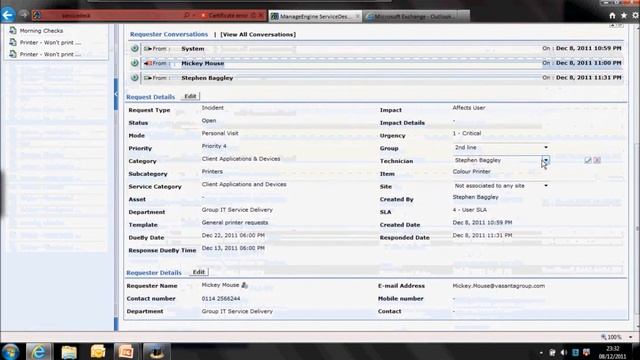This screenshot has width=640, height=360.
Task: Open second Printer - Won't print entry
Action: click(50, 54)
